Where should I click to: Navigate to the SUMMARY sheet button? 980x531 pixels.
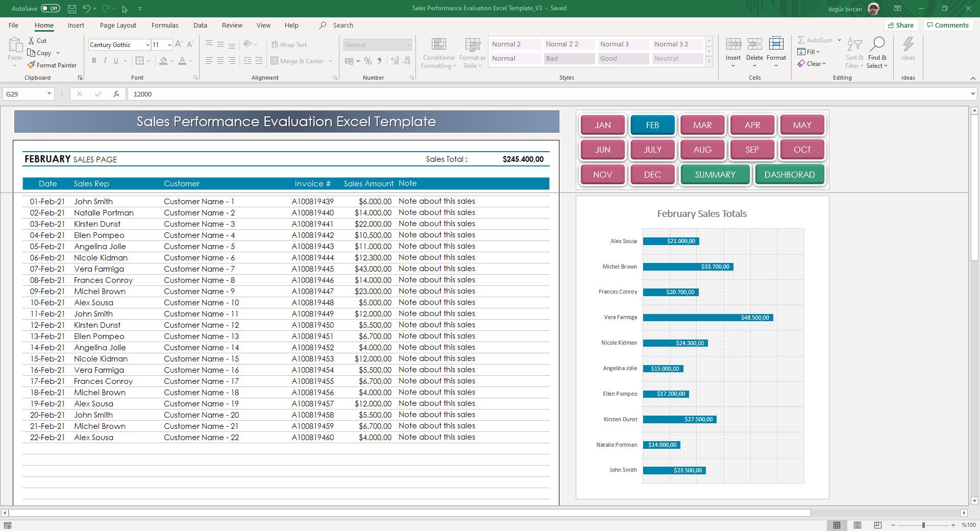click(x=715, y=174)
